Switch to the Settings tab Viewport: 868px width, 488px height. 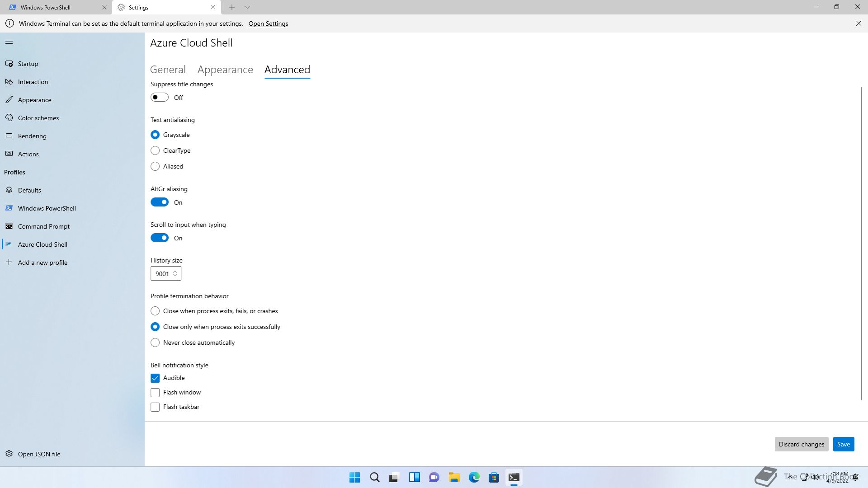pos(167,7)
